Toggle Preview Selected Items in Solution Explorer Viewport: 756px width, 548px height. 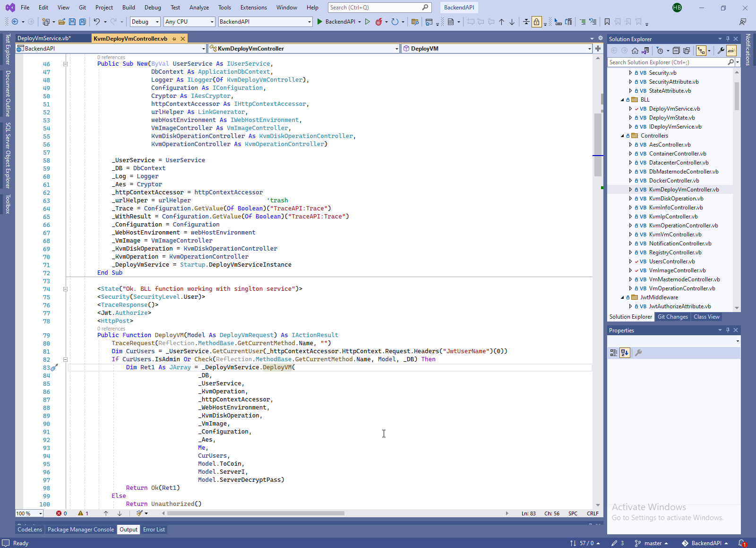(731, 51)
